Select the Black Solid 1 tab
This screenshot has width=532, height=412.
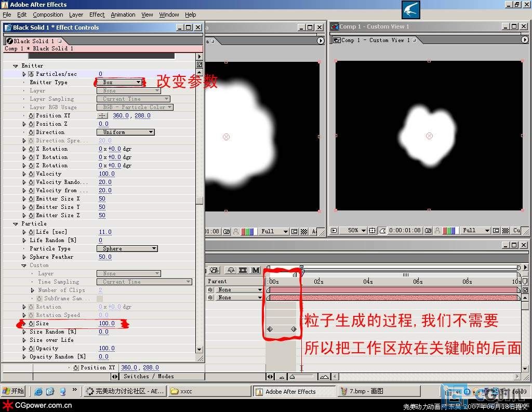click(34, 41)
